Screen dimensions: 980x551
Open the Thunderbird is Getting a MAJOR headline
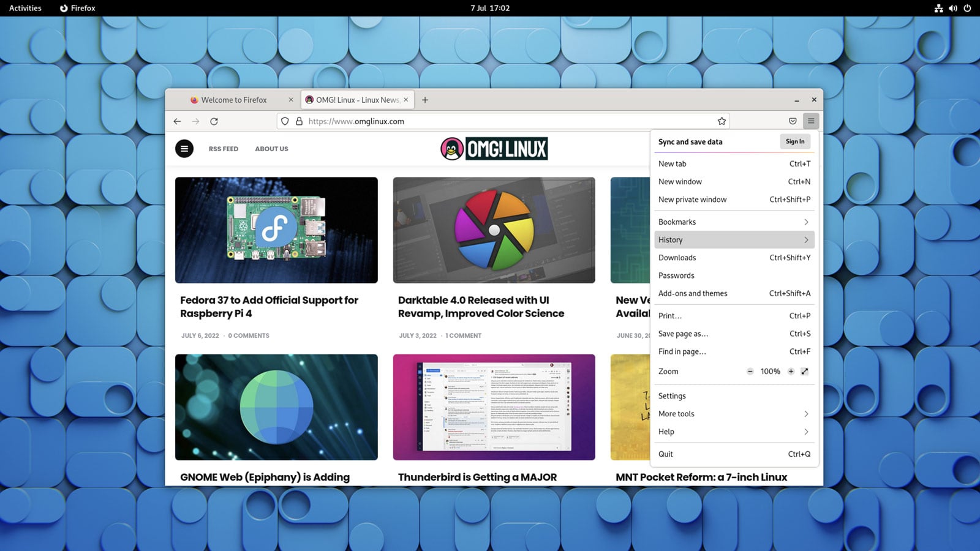click(x=477, y=478)
